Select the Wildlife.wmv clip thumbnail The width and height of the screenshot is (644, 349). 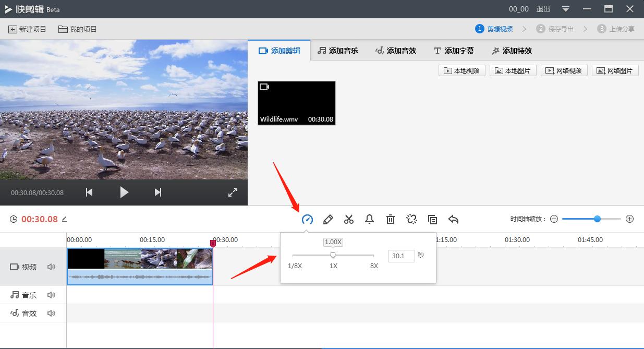297,103
